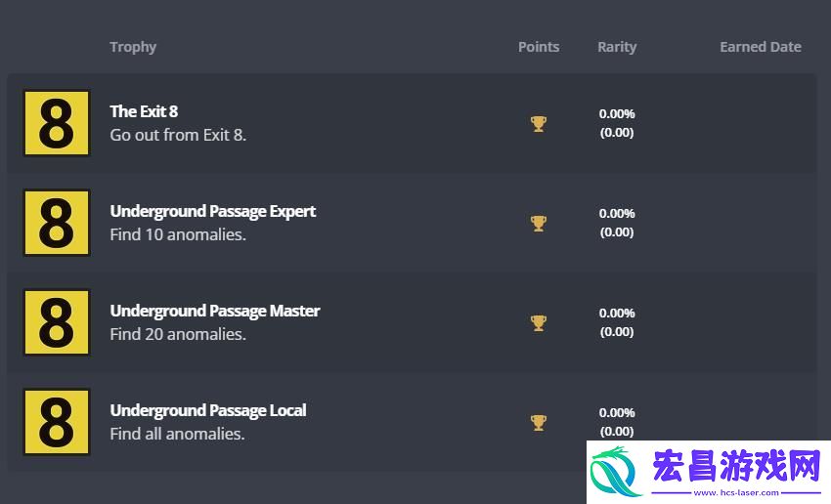Screen dimensions: 831x504
Task: Open the www.hcs-laser.com watermark link
Action: tap(736, 493)
